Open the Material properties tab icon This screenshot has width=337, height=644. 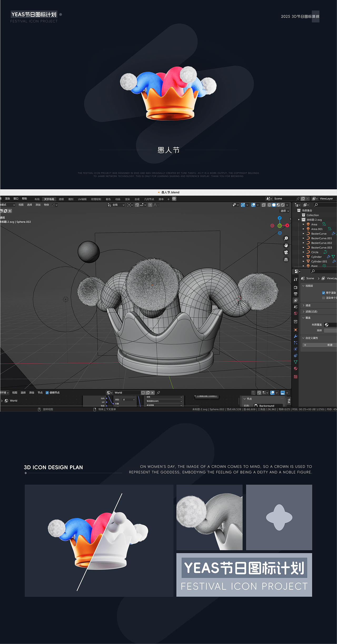(296, 369)
